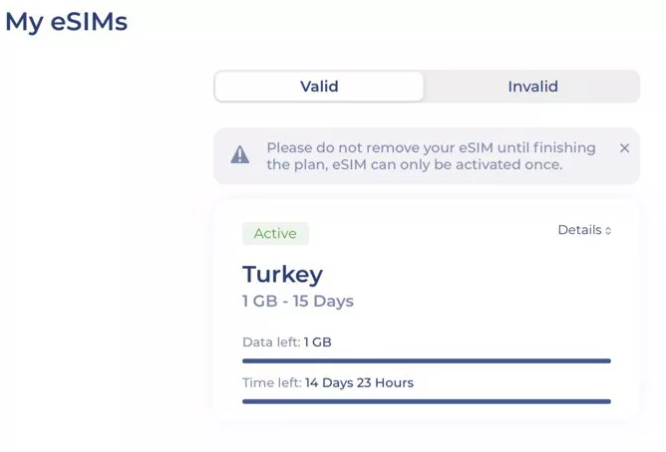Click the Data left 1 GB label

click(287, 342)
